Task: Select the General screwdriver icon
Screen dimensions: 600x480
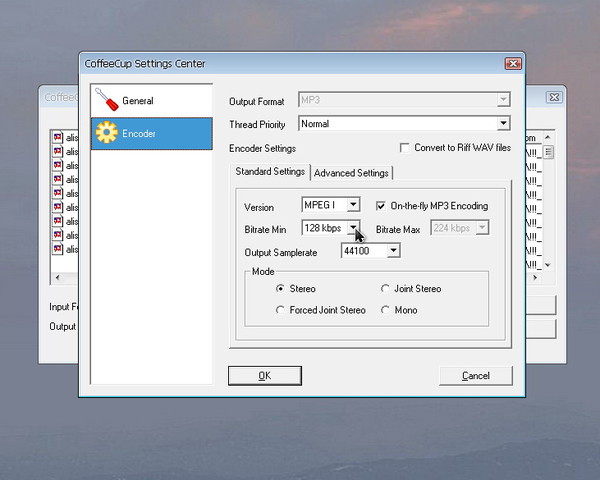Action: [107, 100]
